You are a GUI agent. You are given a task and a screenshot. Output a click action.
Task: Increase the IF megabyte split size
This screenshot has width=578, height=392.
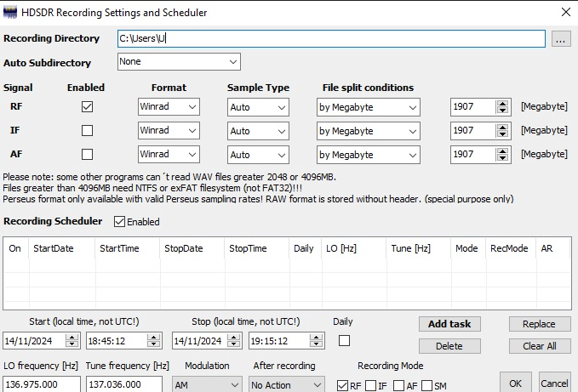pos(502,128)
